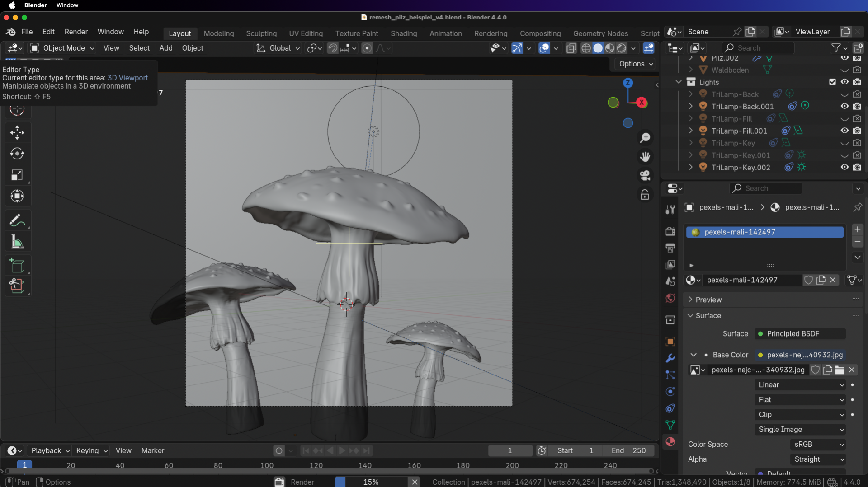Screen dimensions: 868x487
Task: Select the Move tool in the toolbar
Action: (x=17, y=133)
